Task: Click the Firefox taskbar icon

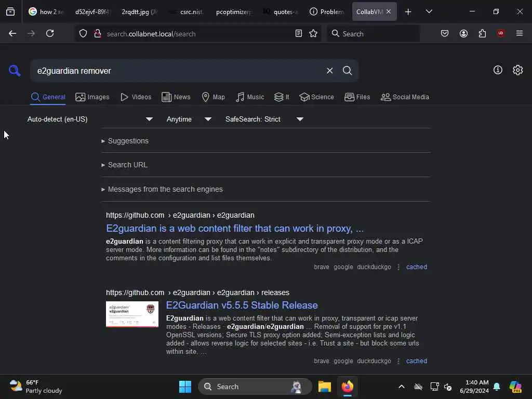Action: point(348,387)
